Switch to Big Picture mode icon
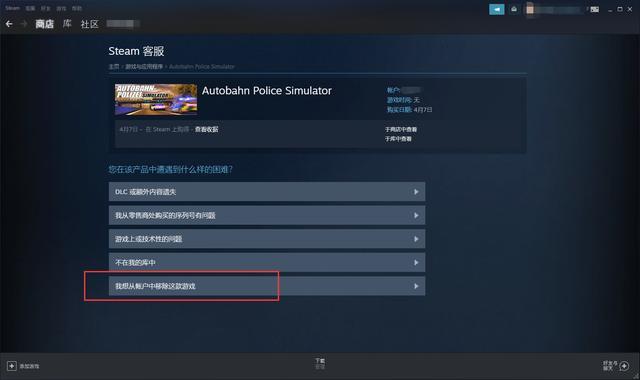The image size is (640, 380). (x=595, y=9)
